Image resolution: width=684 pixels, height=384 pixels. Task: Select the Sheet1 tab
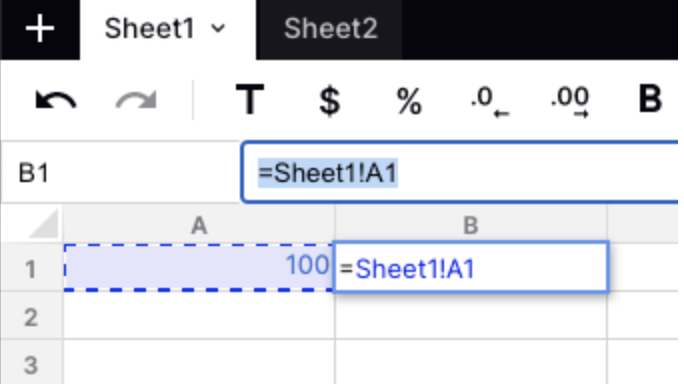click(x=149, y=29)
